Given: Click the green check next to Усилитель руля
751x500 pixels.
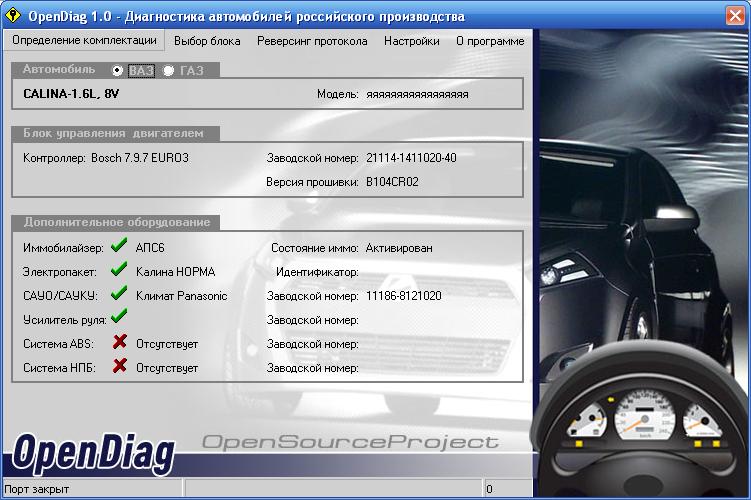Looking at the screenshot, I should [119, 316].
